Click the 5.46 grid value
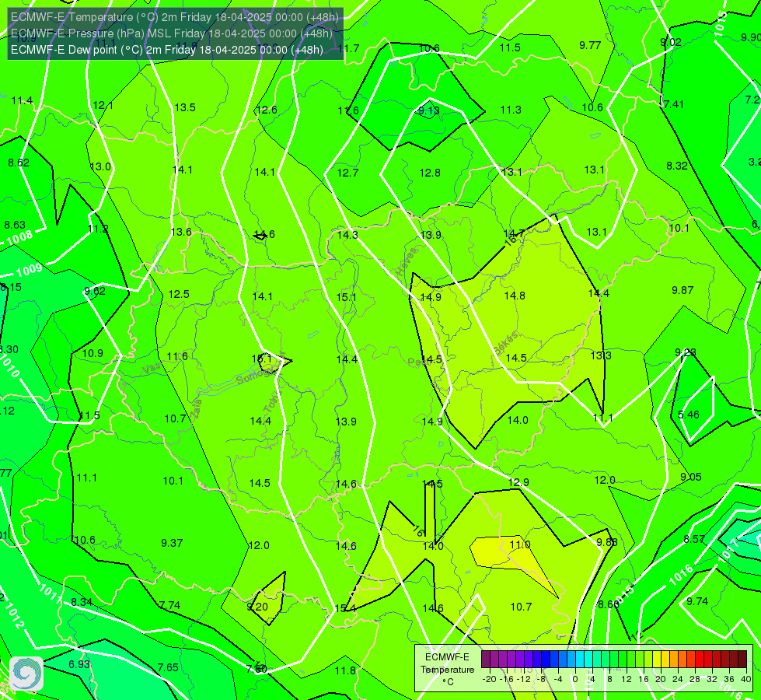Image resolution: width=761 pixels, height=700 pixels. pos(688,415)
